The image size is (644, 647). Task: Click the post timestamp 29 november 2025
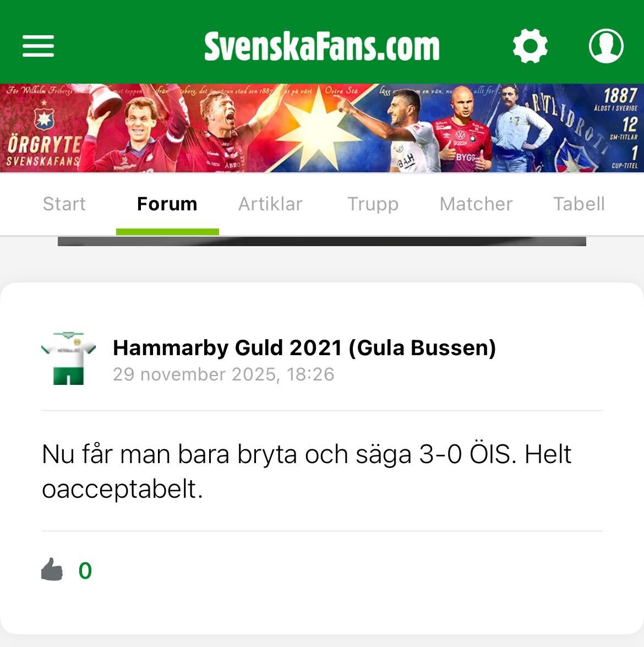[223, 374]
